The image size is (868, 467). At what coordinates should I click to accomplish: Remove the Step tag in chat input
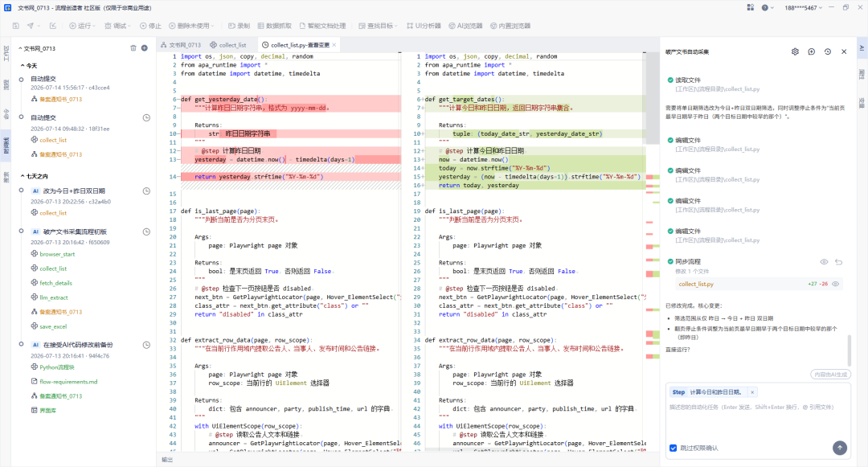(x=752, y=392)
